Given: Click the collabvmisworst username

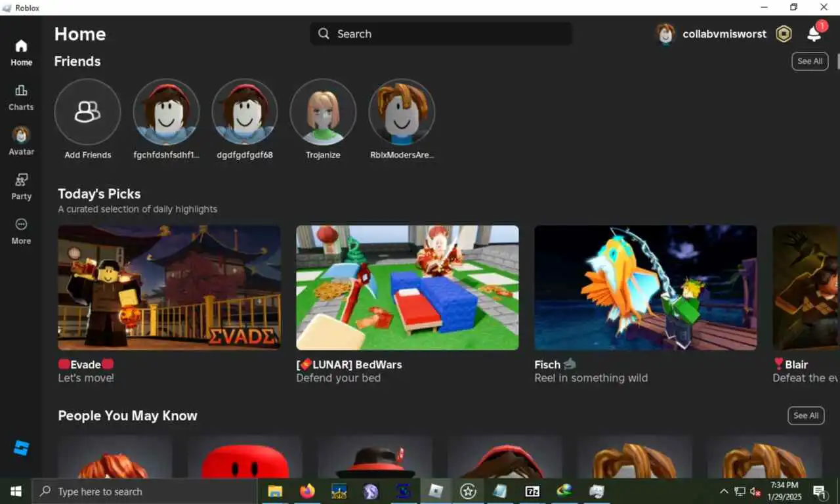Looking at the screenshot, I should tap(724, 34).
